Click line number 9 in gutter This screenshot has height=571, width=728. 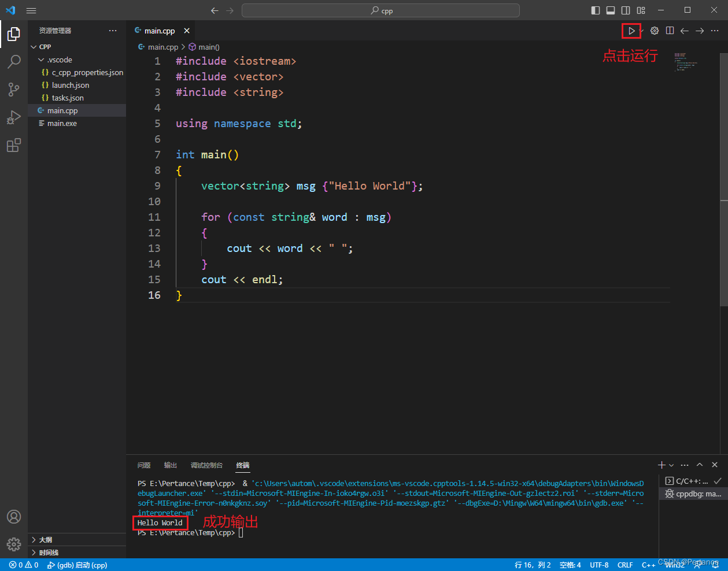point(157,186)
